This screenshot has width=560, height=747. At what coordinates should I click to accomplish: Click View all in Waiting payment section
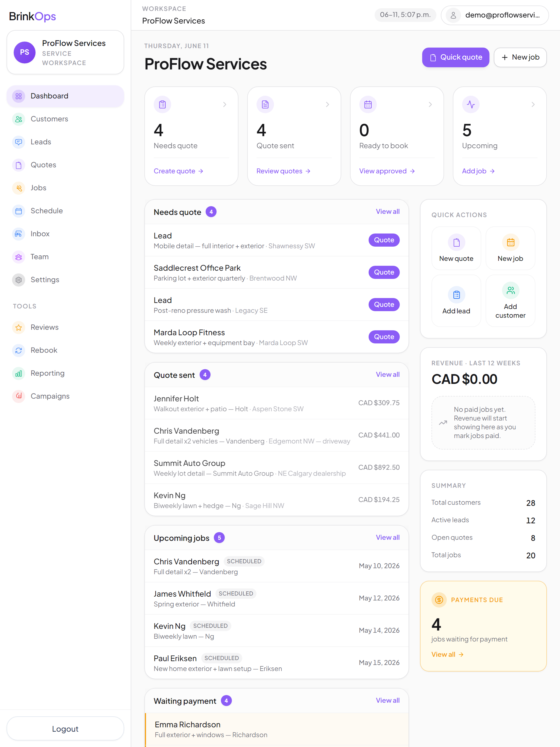[x=387, y=701]
